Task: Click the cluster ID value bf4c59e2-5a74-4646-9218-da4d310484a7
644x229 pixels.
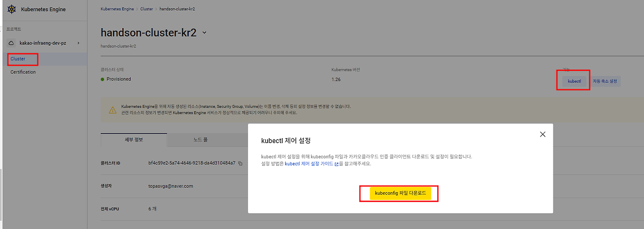Action: click(192, 163)
